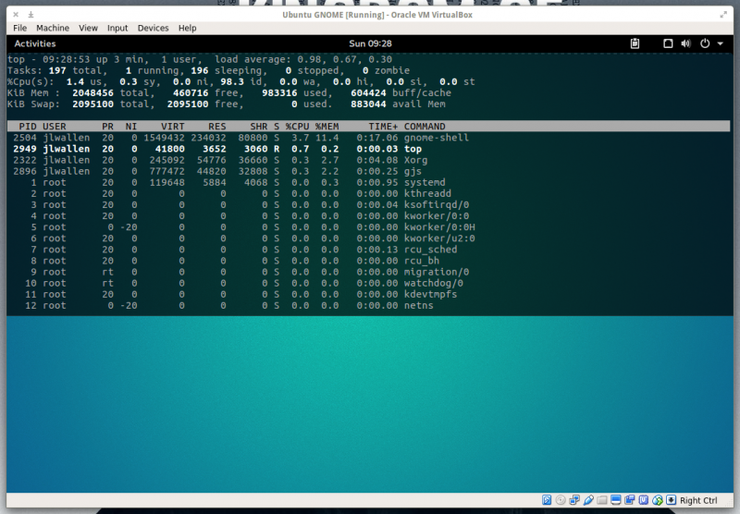The image size is (740, 514).
Task: Click the Activities button
Action: click(35, 43)
